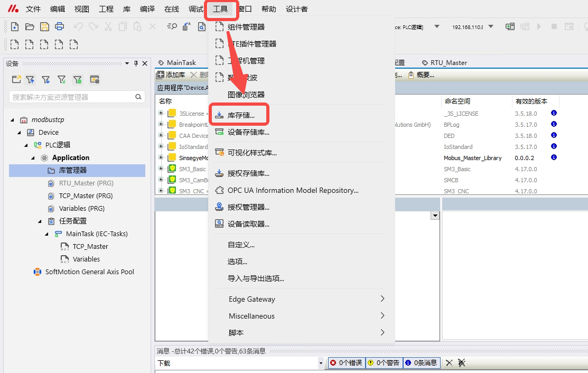Viewport: 588px width, 373px height.
Task: Collapse the PLC逻辑 tree node
Action: 26,145
